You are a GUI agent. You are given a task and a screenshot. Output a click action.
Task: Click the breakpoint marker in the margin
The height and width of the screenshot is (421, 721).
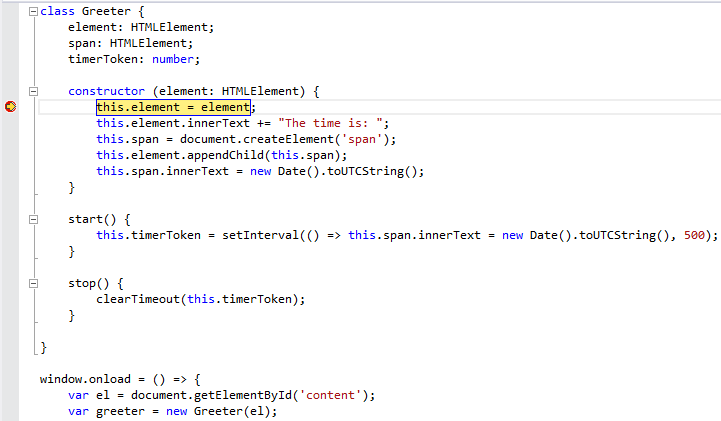10,107
